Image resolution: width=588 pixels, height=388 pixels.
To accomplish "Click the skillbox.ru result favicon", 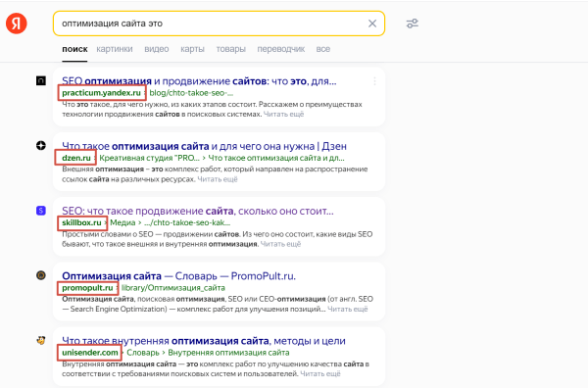I will click(x=41, y=211).
